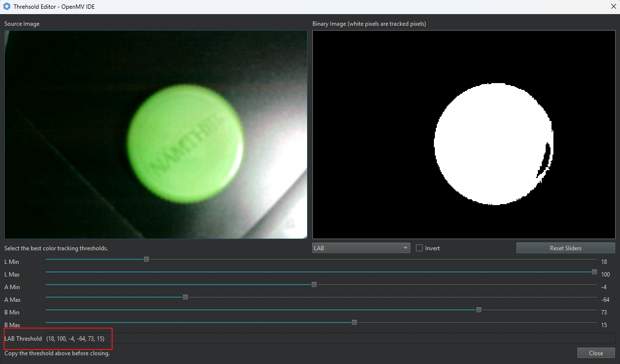Open the LAB color space dropdown
620x364 pixels.
[x=361, y=248]
